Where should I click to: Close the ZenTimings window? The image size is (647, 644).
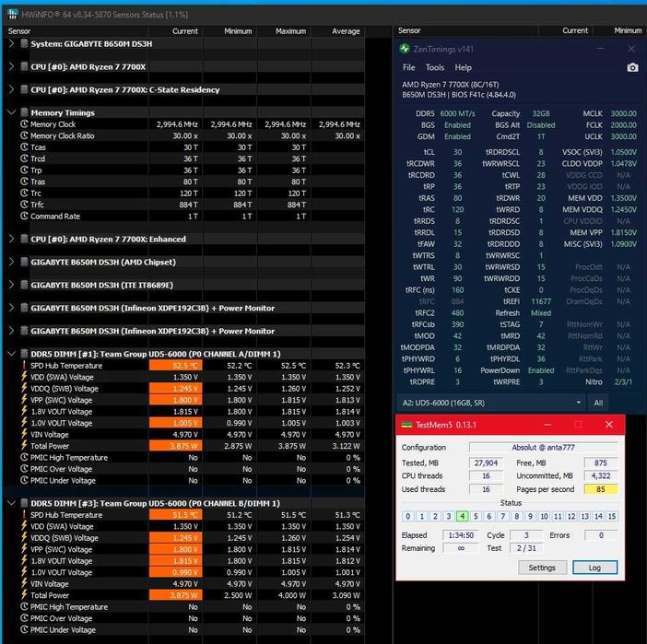pyautogui.click(x=631, y=49)
